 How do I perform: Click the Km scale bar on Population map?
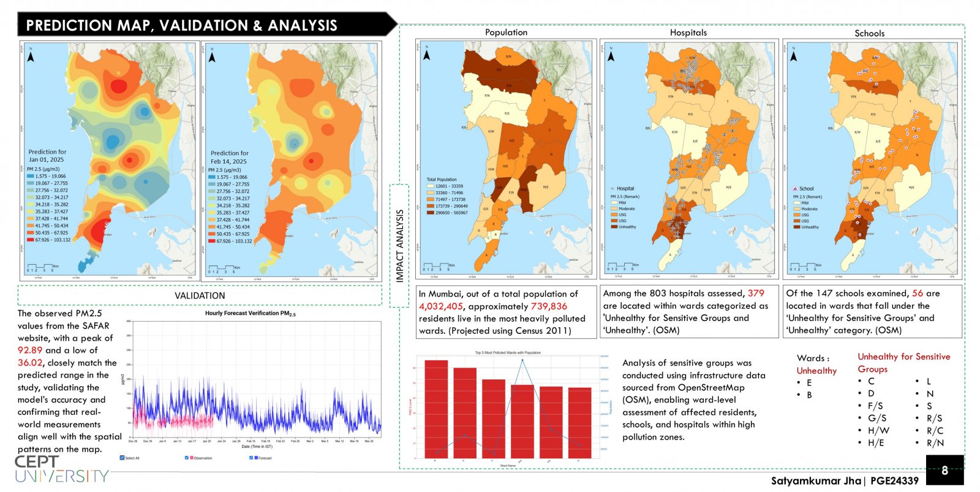coord(439,267)
